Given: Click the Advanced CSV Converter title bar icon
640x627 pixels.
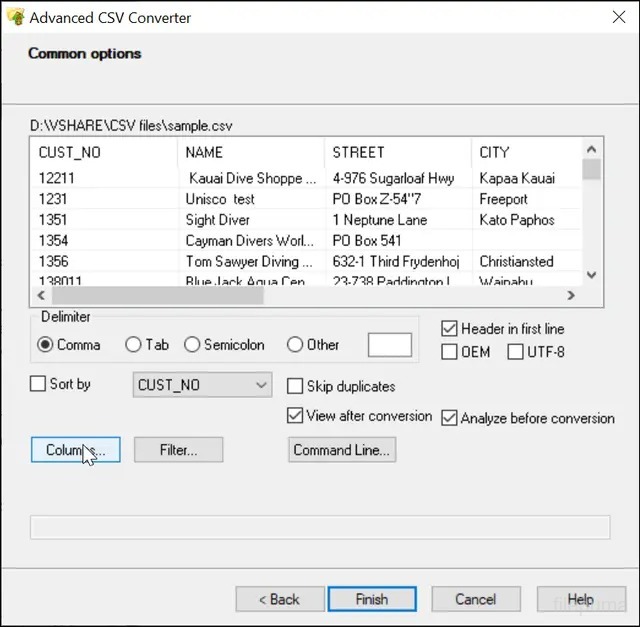Looking at the screenshot, I should coord(16,17).
